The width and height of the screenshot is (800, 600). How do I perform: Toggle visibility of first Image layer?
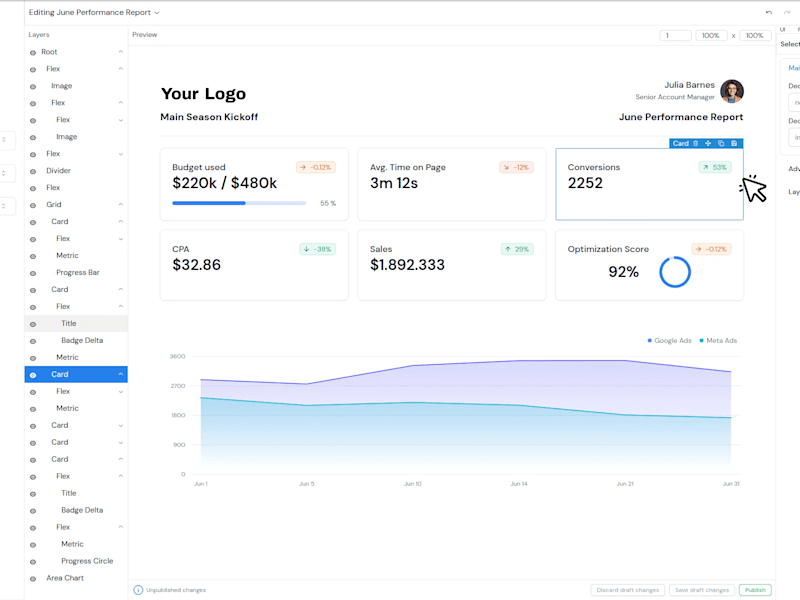pos(33,86)
